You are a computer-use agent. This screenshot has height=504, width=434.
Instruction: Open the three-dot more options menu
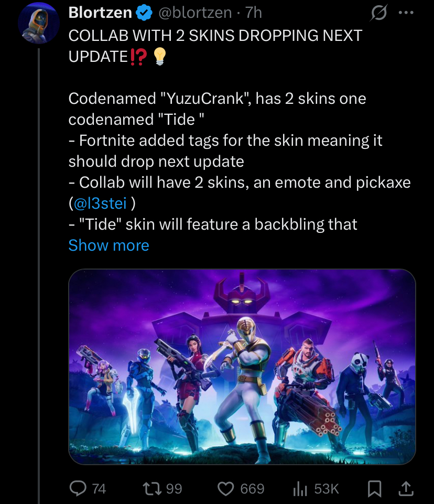(x=406, y=13)
